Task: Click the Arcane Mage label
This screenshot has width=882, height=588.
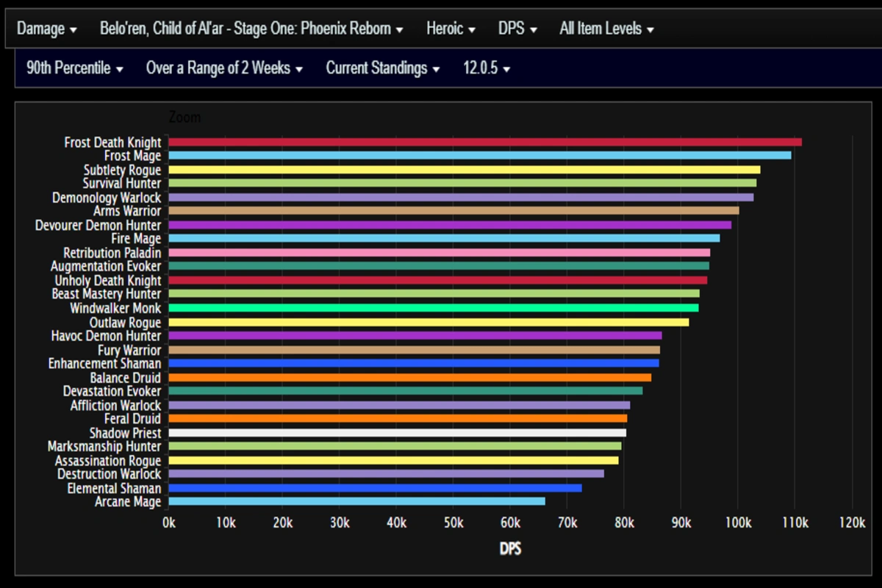Action: pyautogui.click(x=128, y=502)
